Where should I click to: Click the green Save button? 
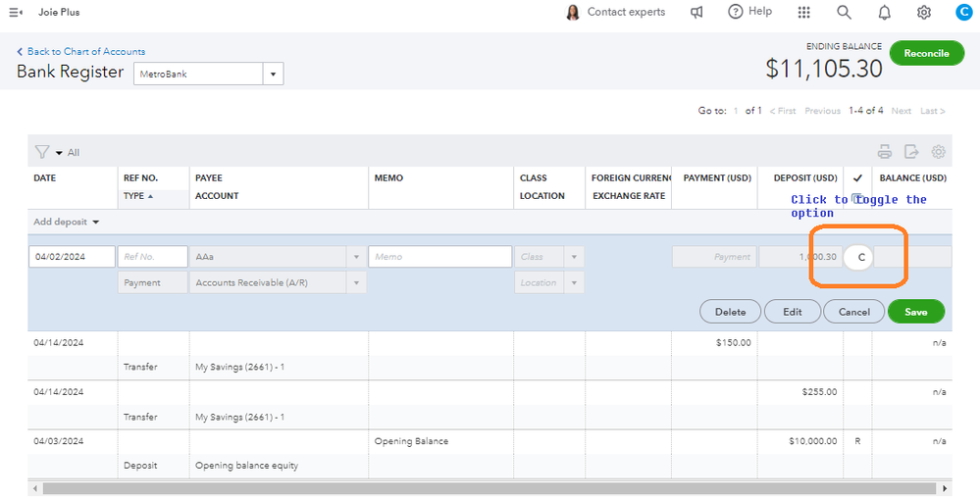[915, 312]
